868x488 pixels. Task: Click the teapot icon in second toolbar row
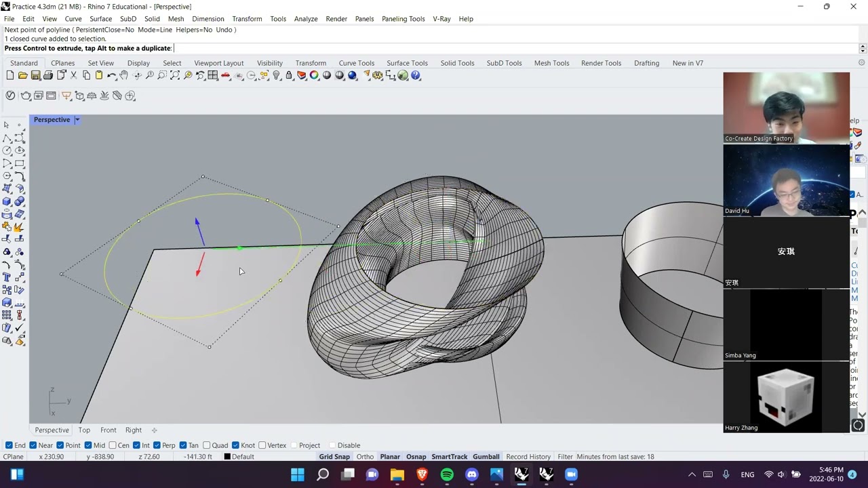point(26,96)
